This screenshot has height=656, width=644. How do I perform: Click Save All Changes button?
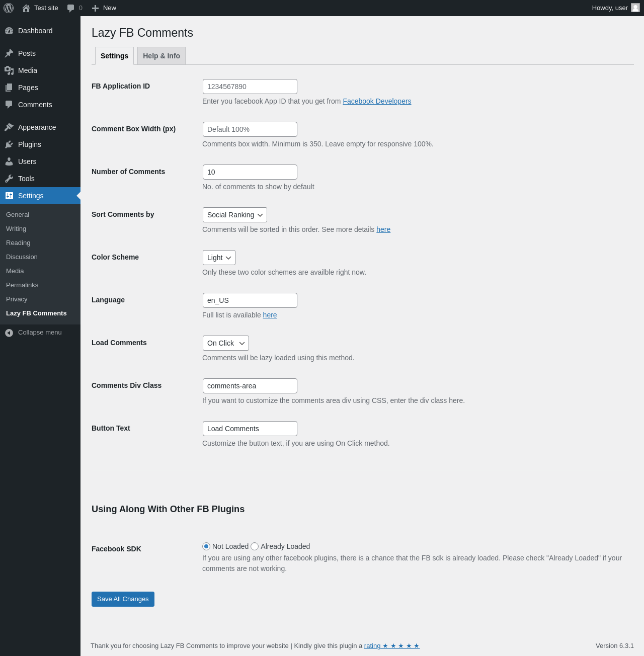[x=123, y=599]
